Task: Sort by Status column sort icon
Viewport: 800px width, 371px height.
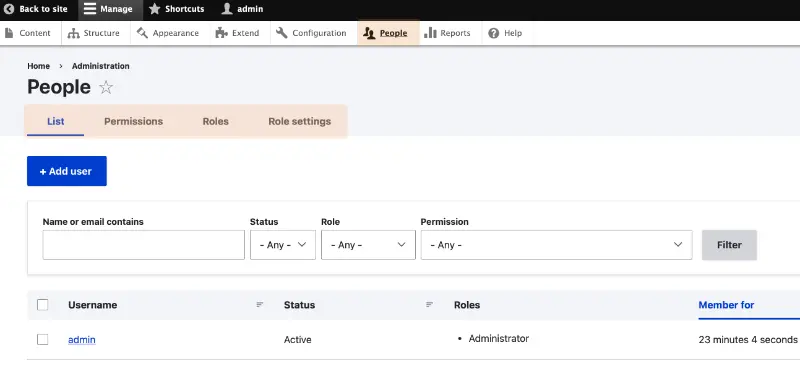Action: coord(430,305)
